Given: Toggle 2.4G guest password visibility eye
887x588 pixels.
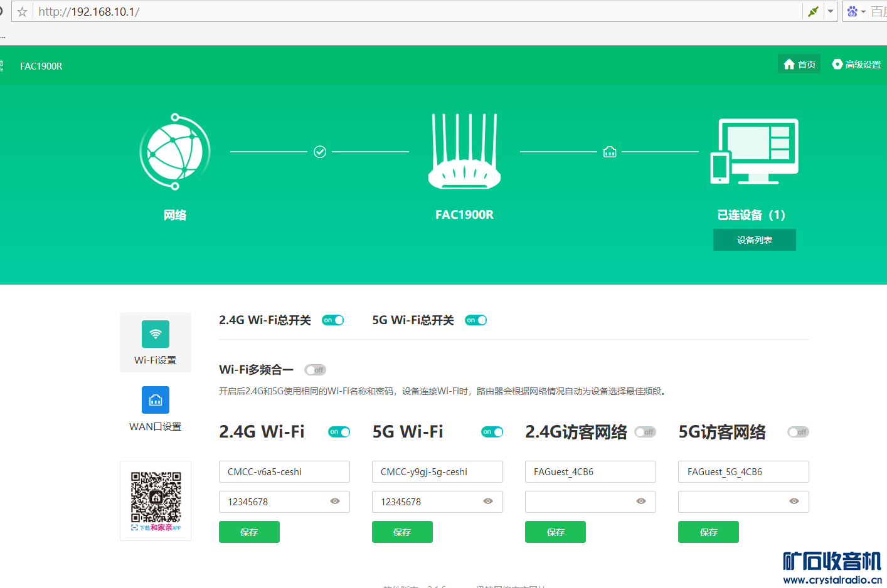Looking at the screenshot, I should [641, 501].
